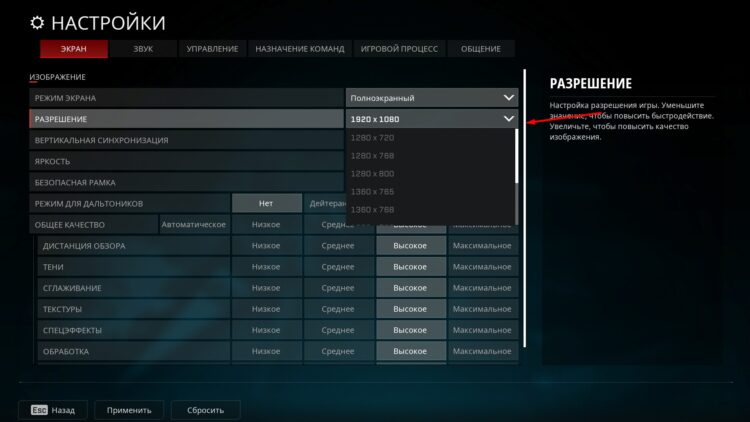Open the Управление tab

click(x=212, y=49)
